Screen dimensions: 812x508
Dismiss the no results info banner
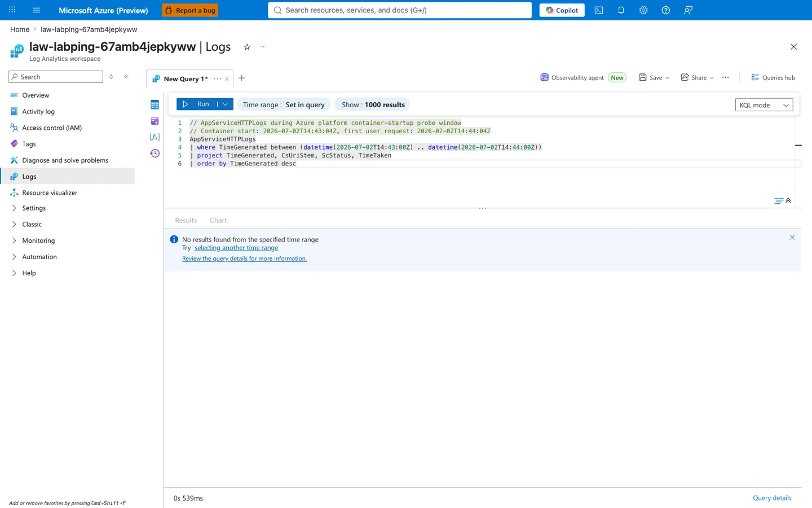coord(792,238)
